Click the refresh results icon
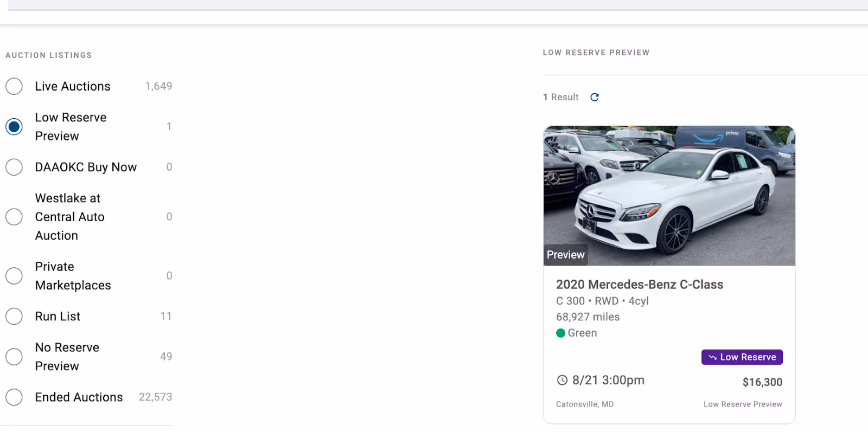 pyautogui.click(x=595, y=97)
